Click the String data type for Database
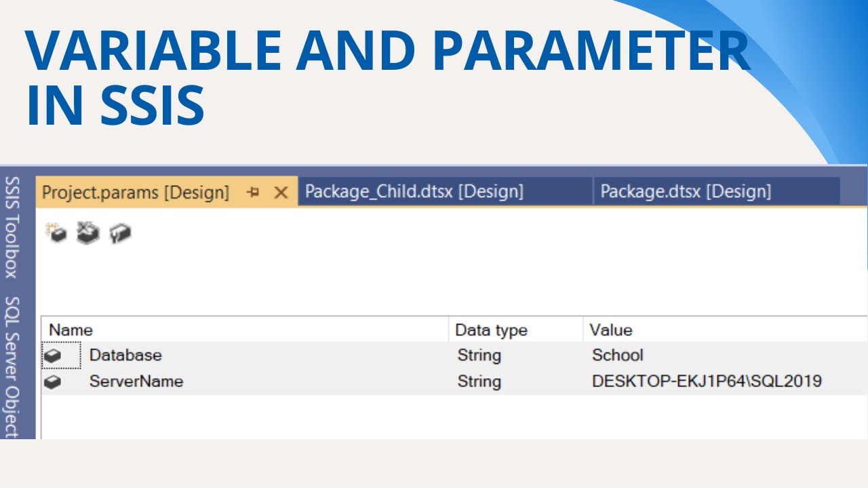The width and height of the screenshot is (868, 488). 479,355
